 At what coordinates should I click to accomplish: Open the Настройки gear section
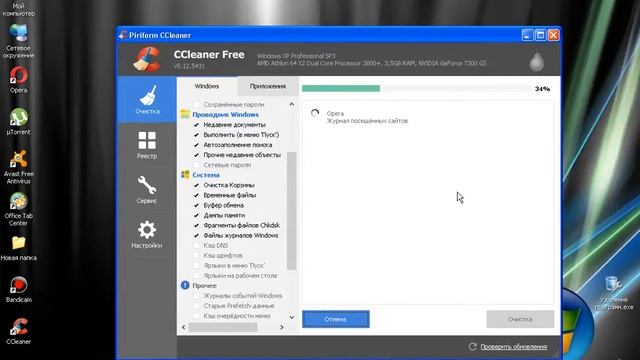point(147,234)
